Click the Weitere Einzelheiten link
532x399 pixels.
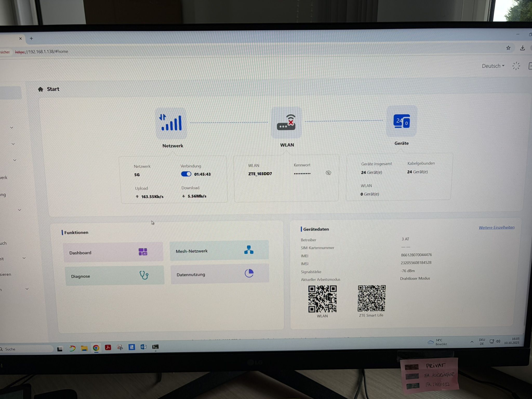(x=496, y=227)
